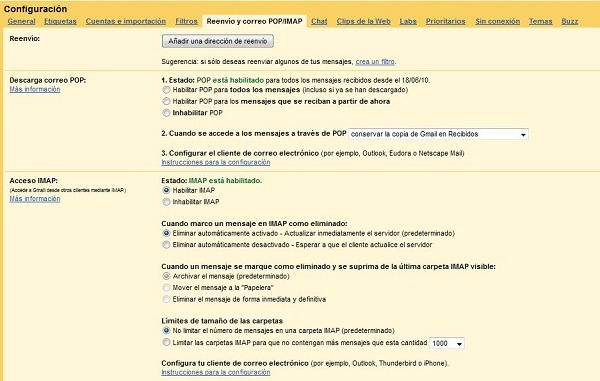Image resolution: width=600 pixels, height=381 pixels.
Task: Choose Eliminar automáticamente desactivado option
Action: pos(166,244)
